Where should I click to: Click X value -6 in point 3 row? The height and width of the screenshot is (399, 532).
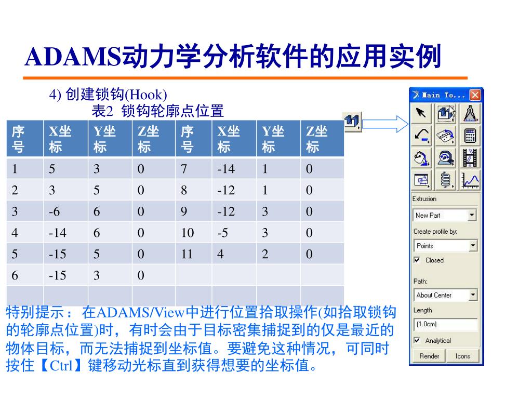[x=54, y=211]
